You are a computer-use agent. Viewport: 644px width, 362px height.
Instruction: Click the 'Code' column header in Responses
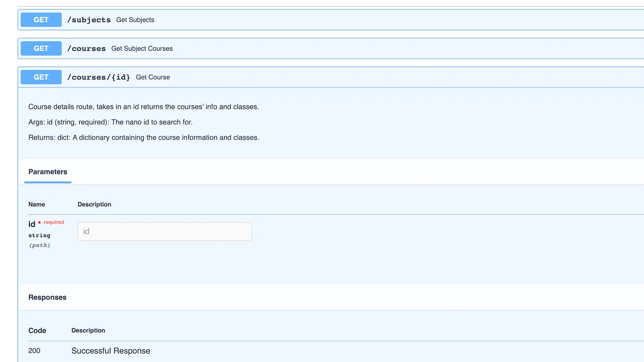click(x=37, y=331)
